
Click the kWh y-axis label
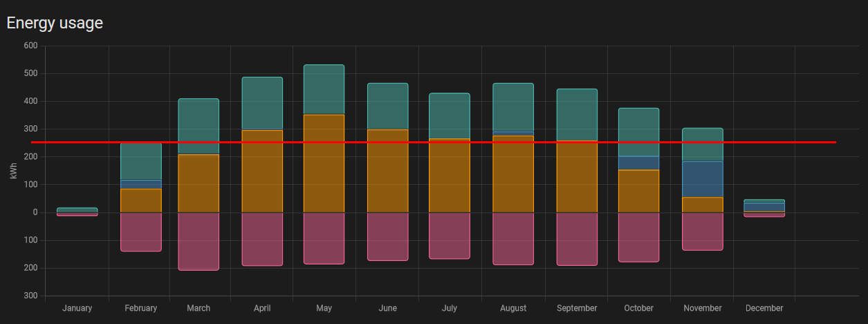click(x=13, y=170)
